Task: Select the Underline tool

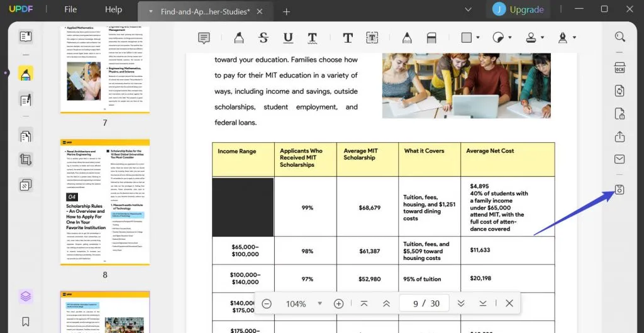Action: click(x=288, y=38)
